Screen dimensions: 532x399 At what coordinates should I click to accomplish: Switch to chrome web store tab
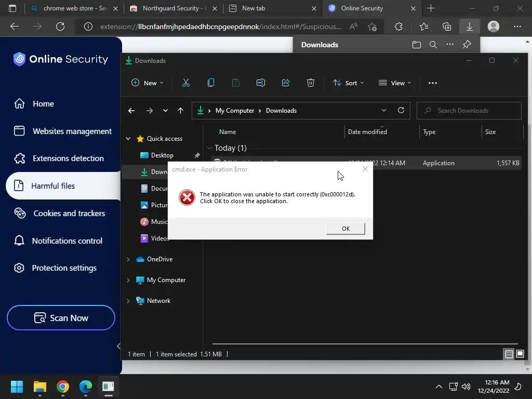pos(74,8)
